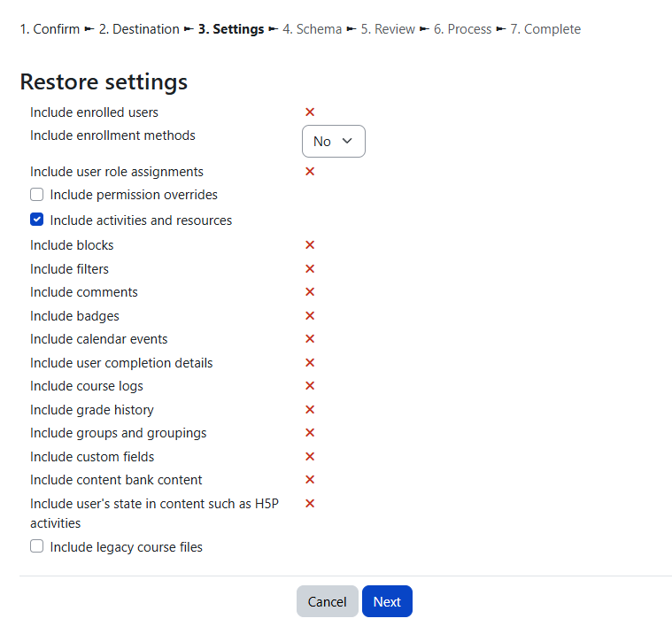
Task: Click the Include user completion details label
Action: 121,363
